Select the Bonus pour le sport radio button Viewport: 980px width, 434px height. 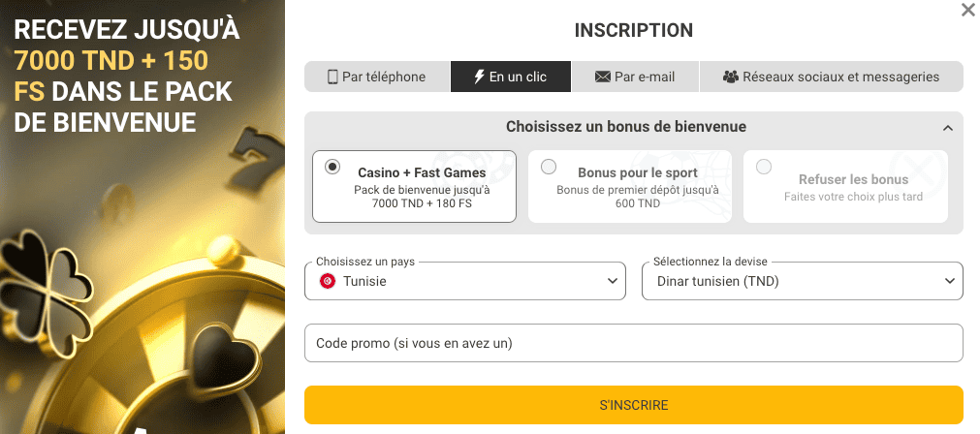pos(548,167)
